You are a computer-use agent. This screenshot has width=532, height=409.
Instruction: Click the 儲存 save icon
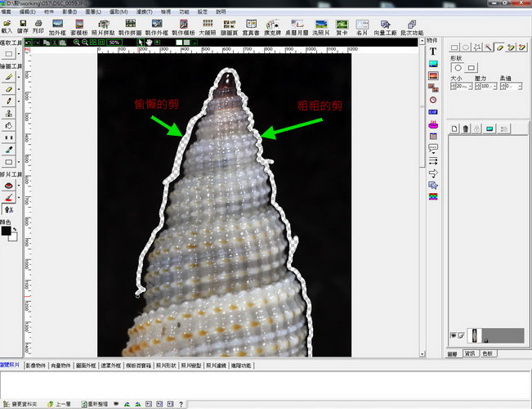click(x=22, y=25)
